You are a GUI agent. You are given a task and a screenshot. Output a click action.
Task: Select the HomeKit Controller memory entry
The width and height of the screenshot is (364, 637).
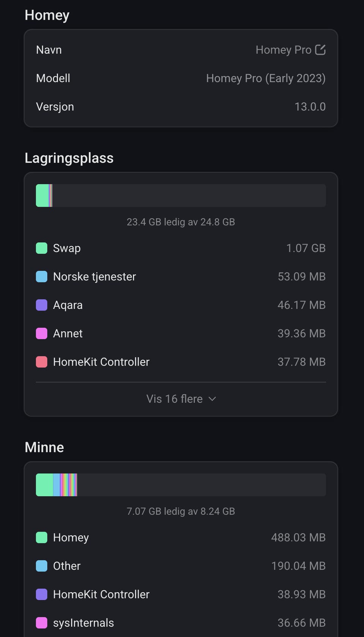[181, 595]
